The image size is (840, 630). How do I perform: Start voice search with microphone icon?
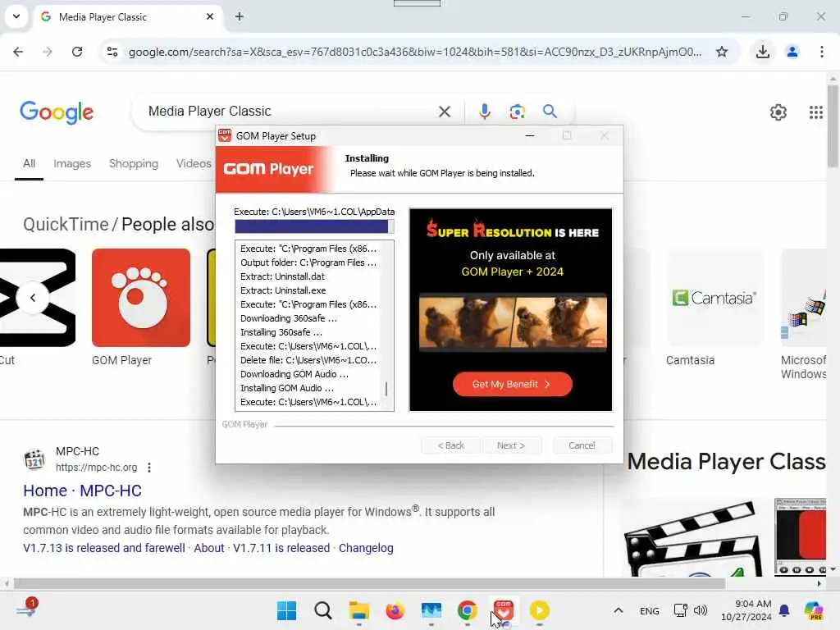pos(484,112)
